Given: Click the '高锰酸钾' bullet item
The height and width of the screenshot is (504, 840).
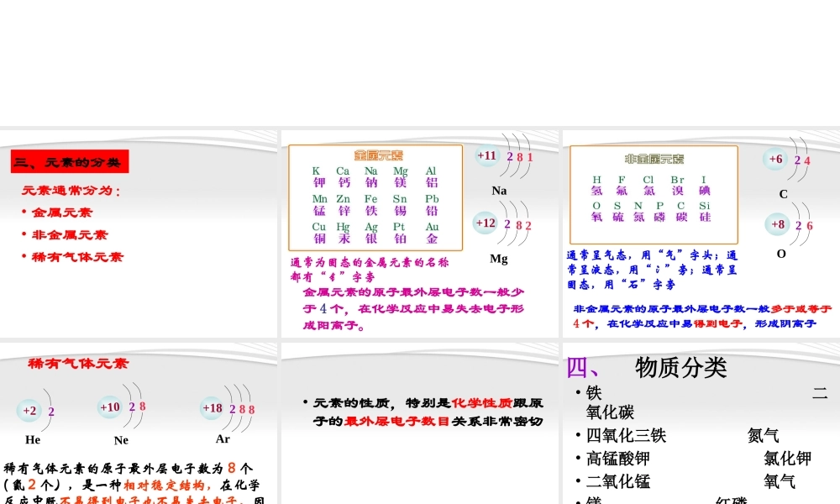Looking at the screenshot, I should [617, 459].
